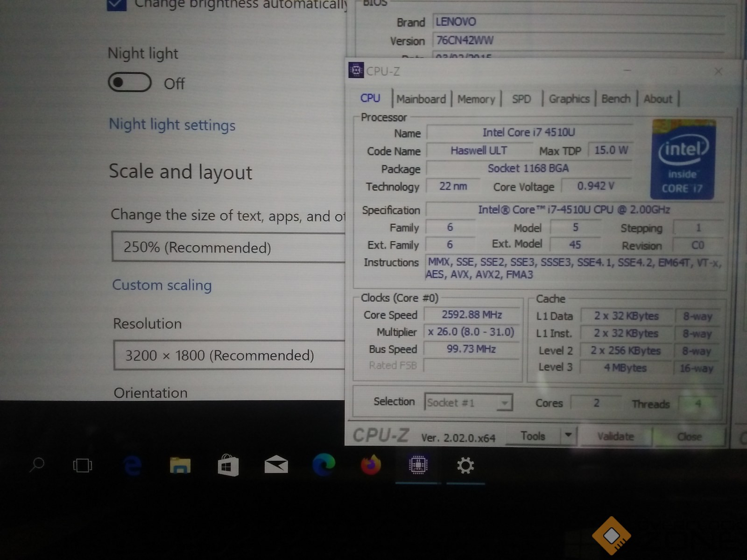Click the Core Voltage value 0.942 V
The width and height of the screenshot is (747, 560).
coord(596,186)
